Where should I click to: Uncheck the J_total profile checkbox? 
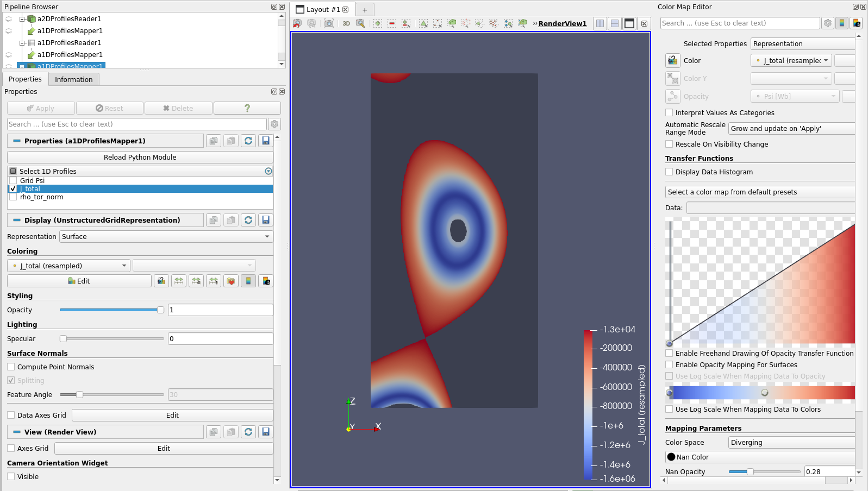[x=13, y=188]
